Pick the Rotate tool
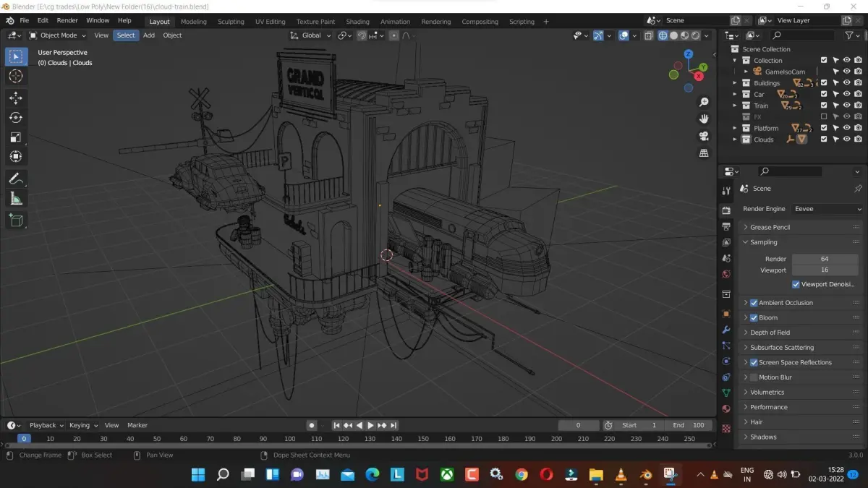Viewport: 868px width, 488px height. pyautogui.click(x=15, y=117)
